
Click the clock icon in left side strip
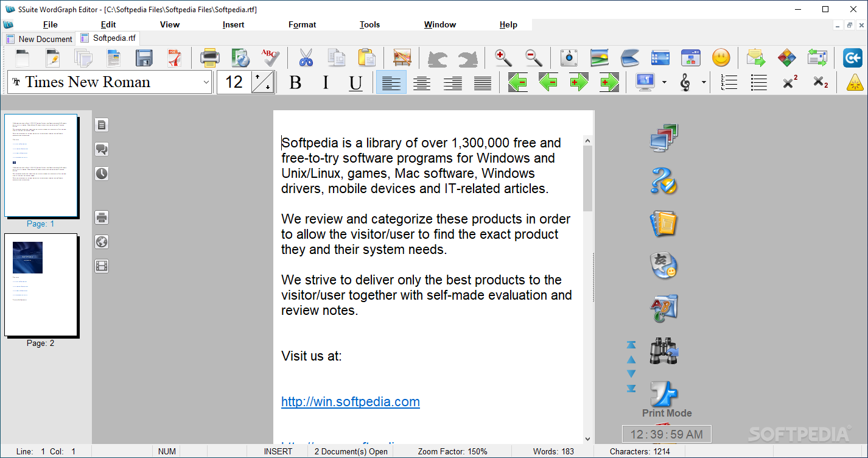click(x=102, y=174)
